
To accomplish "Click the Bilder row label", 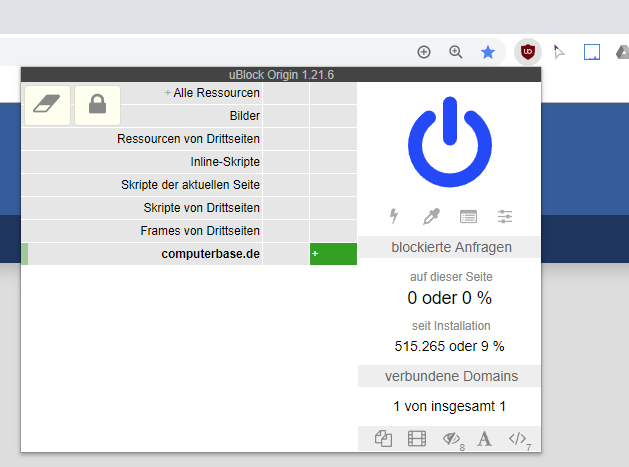I will [x=245, y=116].
